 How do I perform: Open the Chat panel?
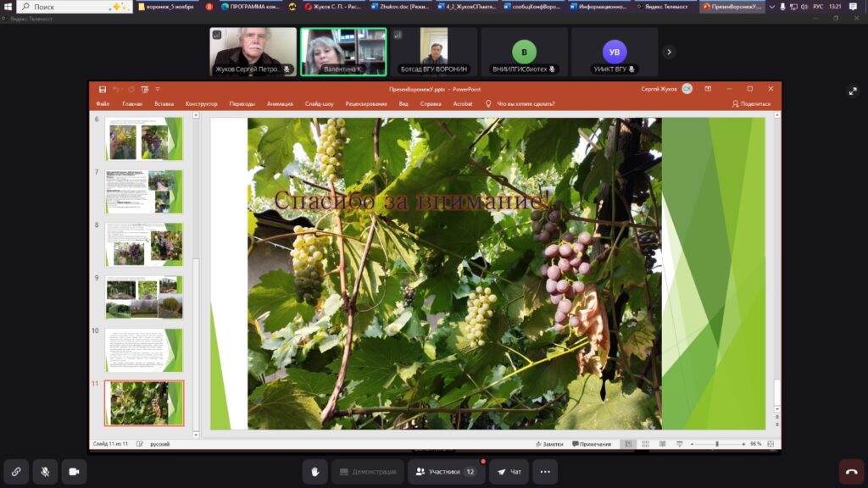click(x=509, y=471)
